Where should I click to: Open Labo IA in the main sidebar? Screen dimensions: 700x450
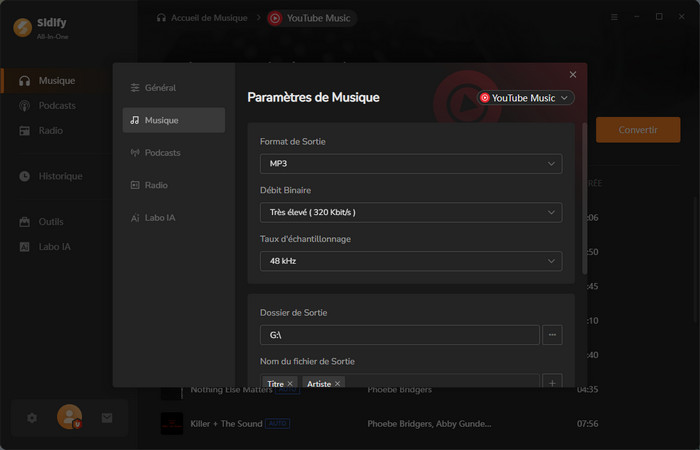[x=56, y=247]
